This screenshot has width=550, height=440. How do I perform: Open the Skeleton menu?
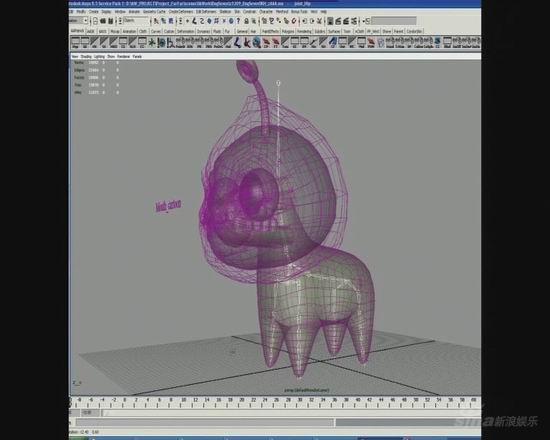pos(225,12)
